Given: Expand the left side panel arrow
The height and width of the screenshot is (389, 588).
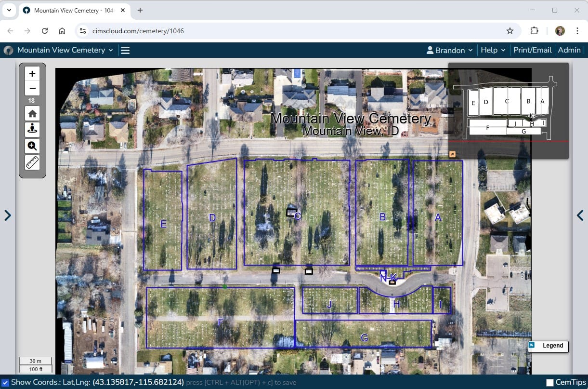Looking at the screenshot, I should (x=8, y=215).
